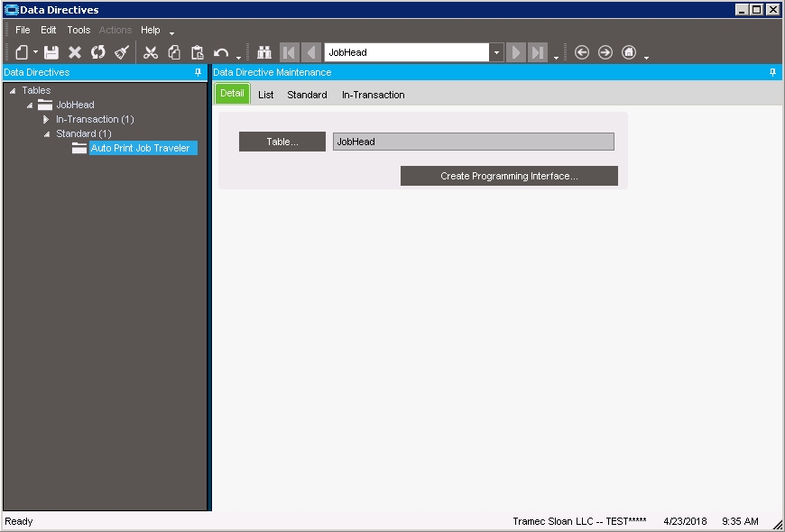Viewport: 785px width, 532px height.
Task: Minimize the Data Directives window
Action: pyautogui.click(x=742, y=10)
